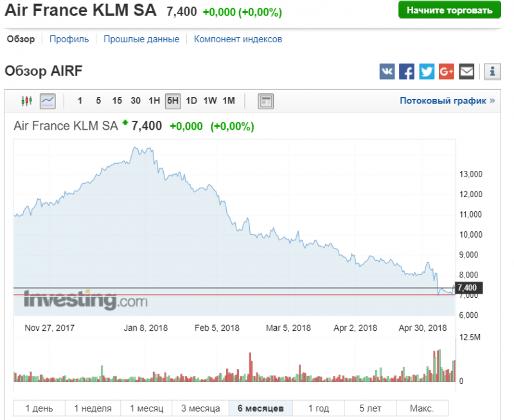The image size is (514, 420).
Task: Click the 7,400 current price label on axis
Action: coord(468,288)
